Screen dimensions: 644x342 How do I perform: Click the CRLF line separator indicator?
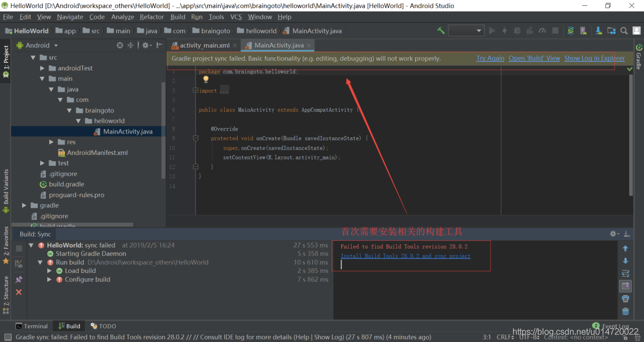tap(506, 337)
